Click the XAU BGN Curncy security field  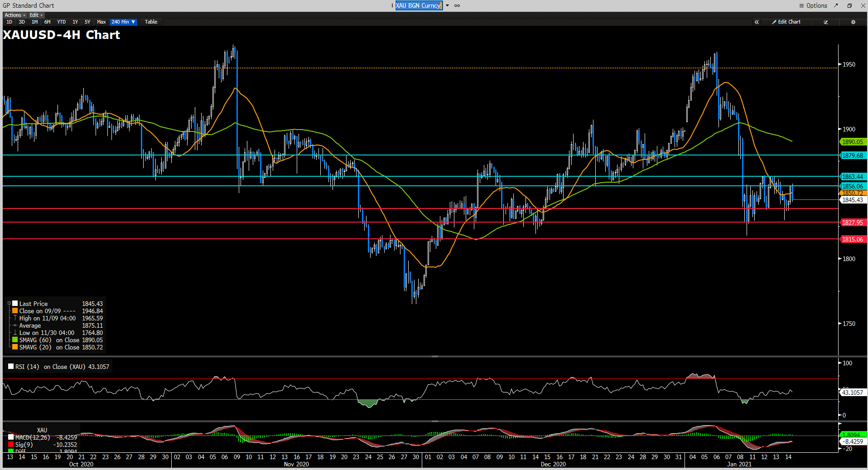point(418,5)
